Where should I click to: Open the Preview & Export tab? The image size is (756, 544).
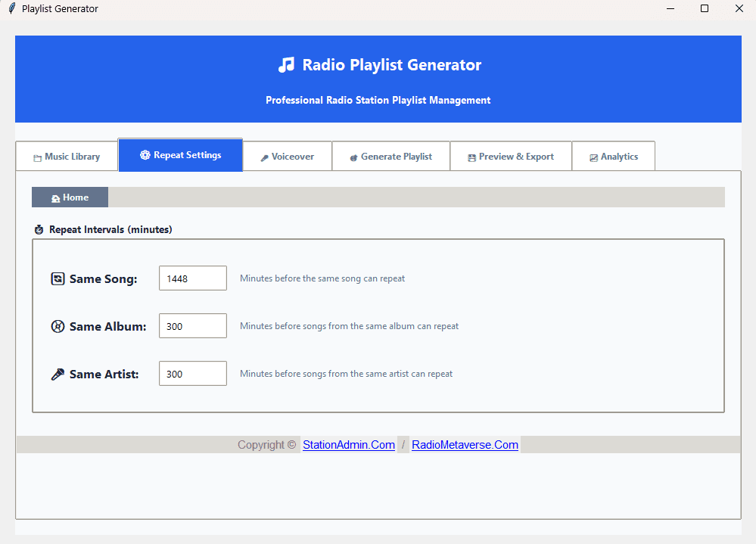tap(510, 156)
